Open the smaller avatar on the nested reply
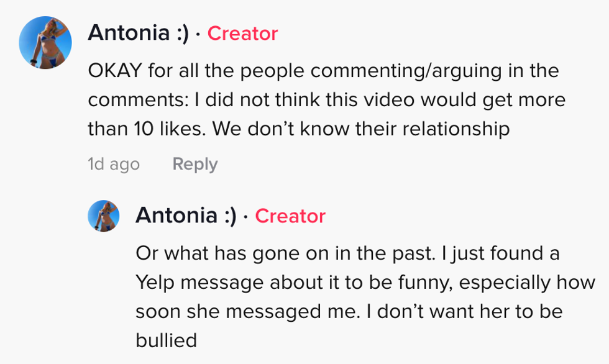The width and height of the screenshot is (609, 364). pyautogui.click(x=103, y=216)
